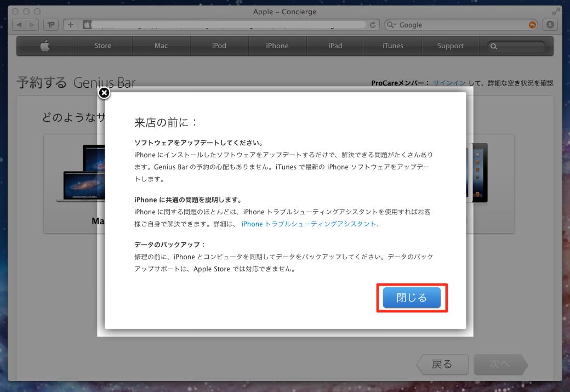The image size is (570, 392).
Task: Click the 閉じる button in the dialog
Action: (412, 298)
